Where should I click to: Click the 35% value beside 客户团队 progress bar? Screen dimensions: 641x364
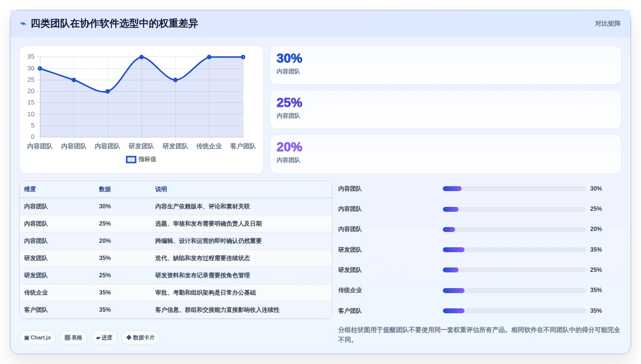pos(596,311)
